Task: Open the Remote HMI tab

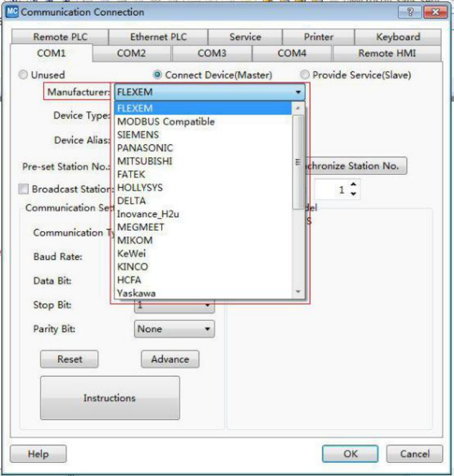Action: 387,54
